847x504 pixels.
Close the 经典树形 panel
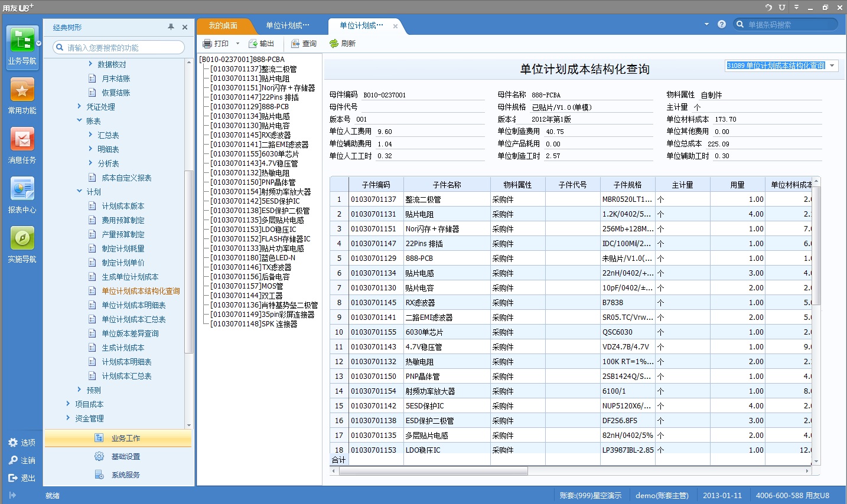click(x=185, y=27)
